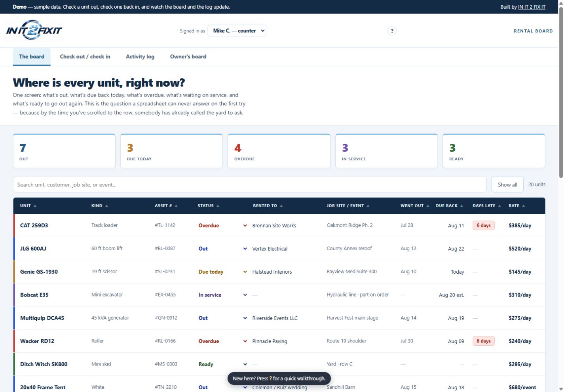Filter by the 3 Ready card

point(494,151)
